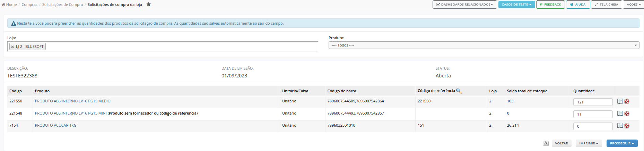Click quantity field showing 11
This screenshot has height=151, width=644.
pyautogui.click(x=593, y=114)
